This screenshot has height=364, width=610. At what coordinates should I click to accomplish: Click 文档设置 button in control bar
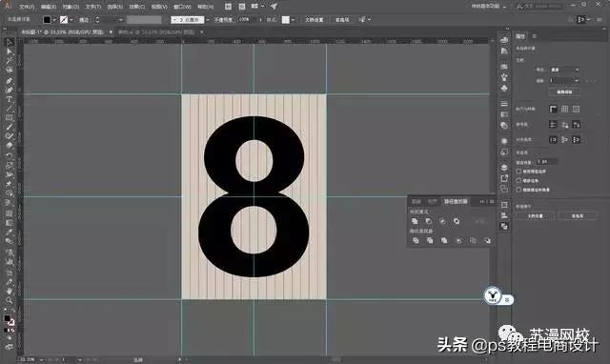pyautogui.click(x=314, y=20)
